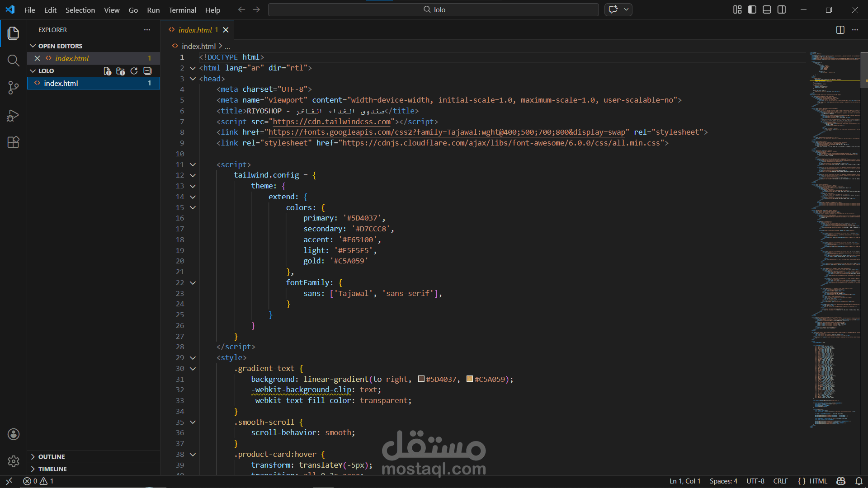
Task: Toggle the bottom Panel visibility
Action: coord(767,9)
